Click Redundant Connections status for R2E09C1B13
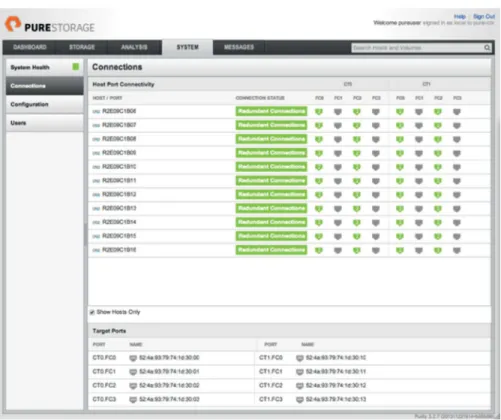The width and height of the screenshot is (501, 420). [x=271, y=208]
